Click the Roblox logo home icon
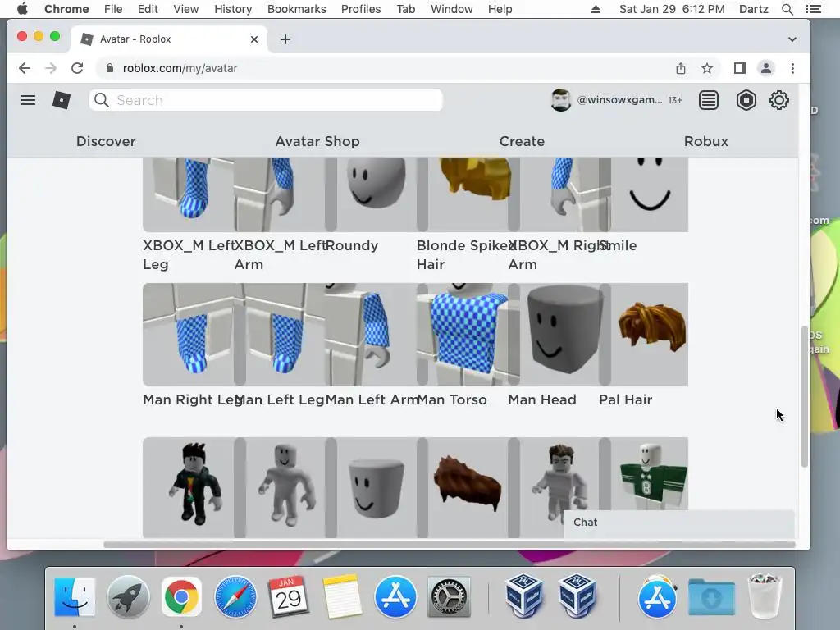Image resolution: width=840 pixels, height=630 pixels. point(61,100)
